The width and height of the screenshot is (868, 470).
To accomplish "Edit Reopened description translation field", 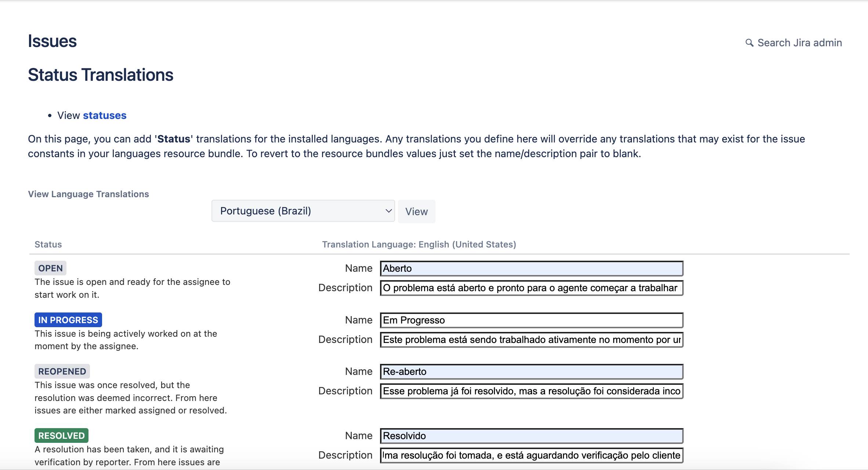I will (x=531, y=391).
